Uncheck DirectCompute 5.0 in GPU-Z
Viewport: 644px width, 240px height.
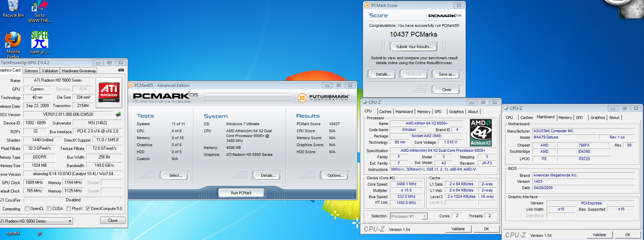(88, 209)
